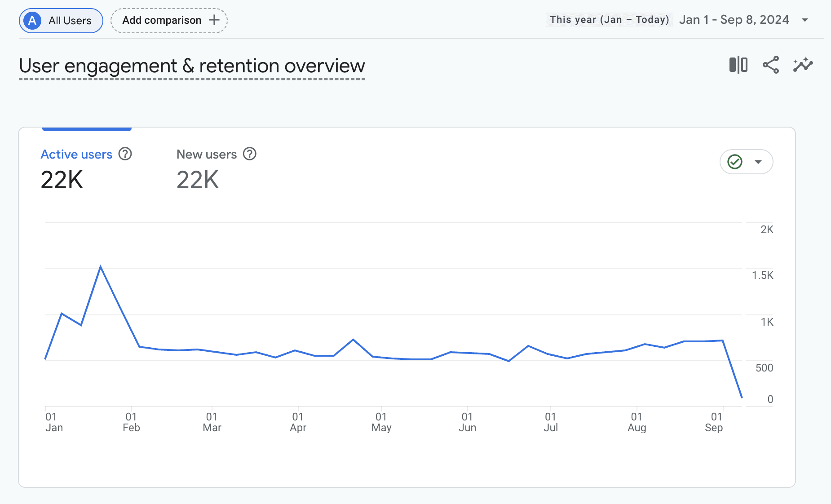Click the User engagement & retention overview title
Viewport: 831px width, 504px height.
(192, 66)
